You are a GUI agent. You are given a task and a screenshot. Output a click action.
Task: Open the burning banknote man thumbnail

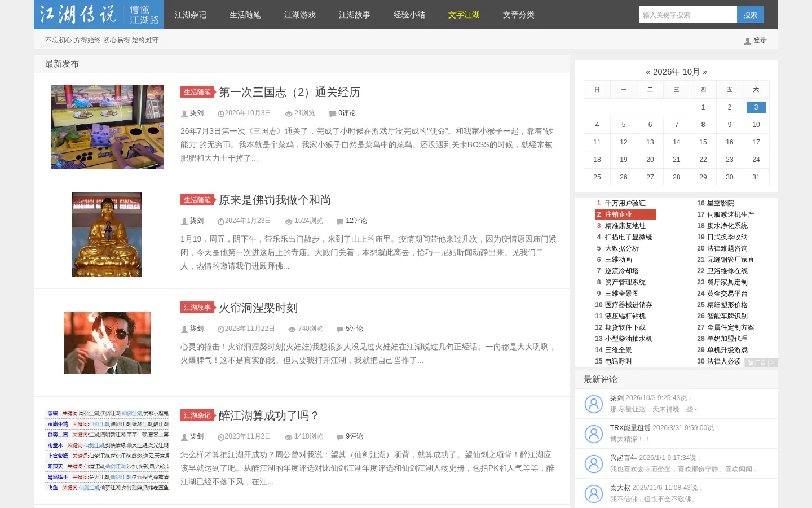coord(107,343)
